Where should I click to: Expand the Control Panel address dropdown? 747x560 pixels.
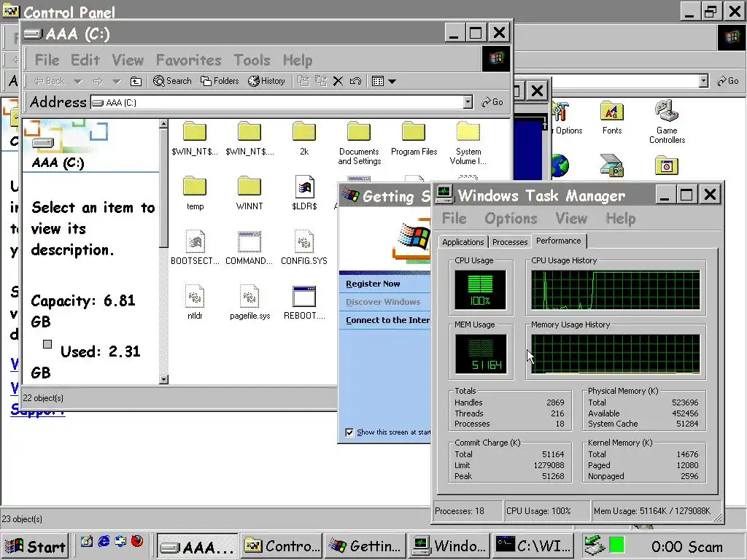pyautogui.click(x=704, y=81)
